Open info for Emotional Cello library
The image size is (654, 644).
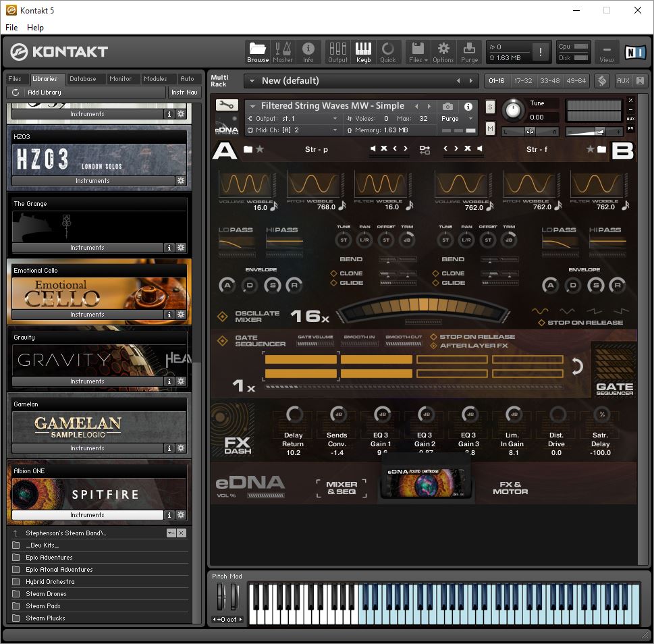point(169,315)
